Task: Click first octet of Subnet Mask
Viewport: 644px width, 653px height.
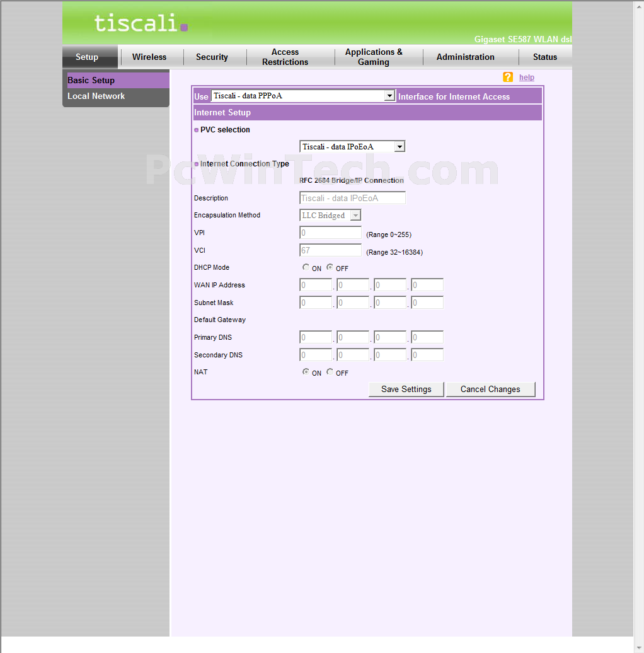Action: [316, 303]
